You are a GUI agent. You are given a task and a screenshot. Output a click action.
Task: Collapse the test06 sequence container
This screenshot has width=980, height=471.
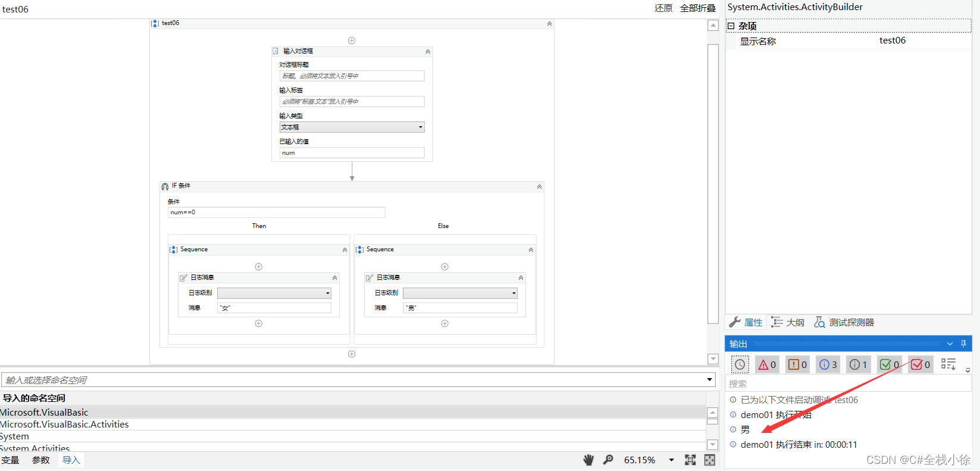[x=549, y=24]
